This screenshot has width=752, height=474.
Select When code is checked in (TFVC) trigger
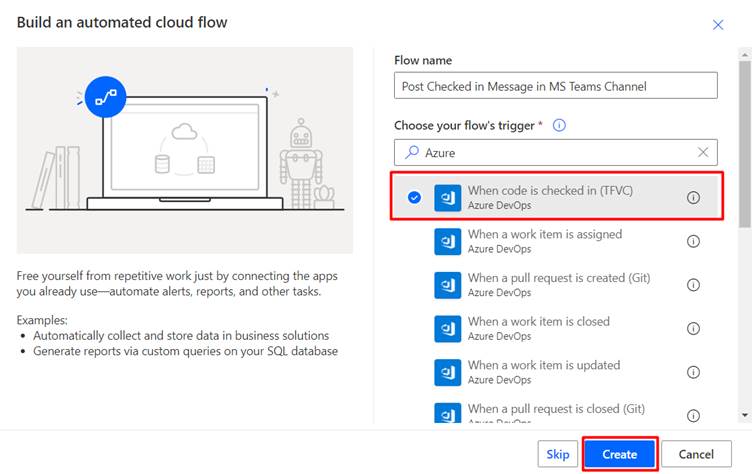(x=557, y=197)
